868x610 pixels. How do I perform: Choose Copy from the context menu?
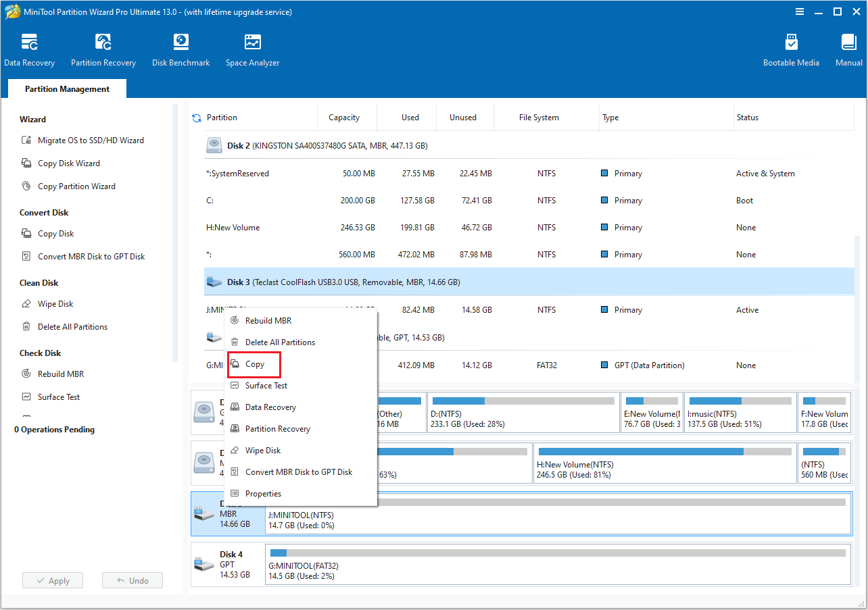[254, 363]
